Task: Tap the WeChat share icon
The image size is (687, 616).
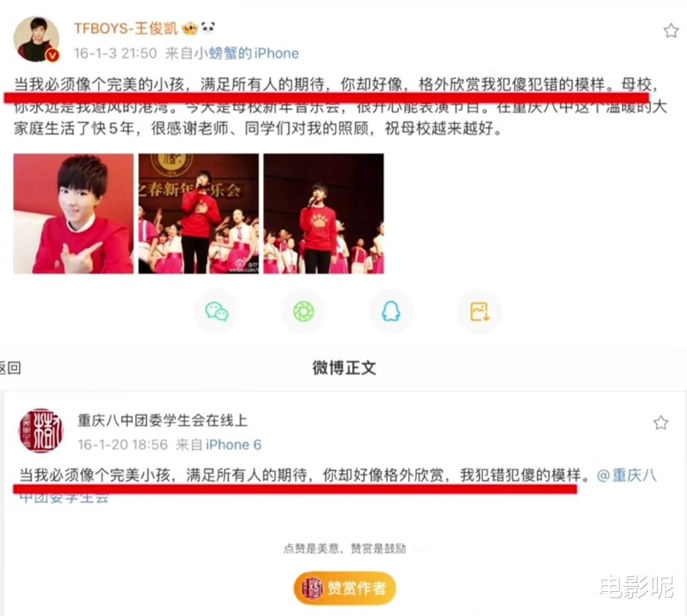Action: 216,311
